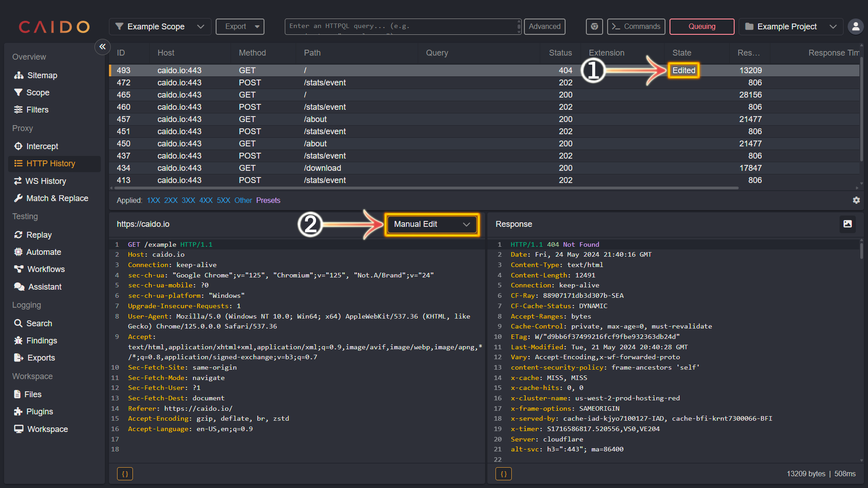Image resolution: width=868 pixels, height=488 pixels.
Task: Open the Findings page
Action: (x=36, y=341)
